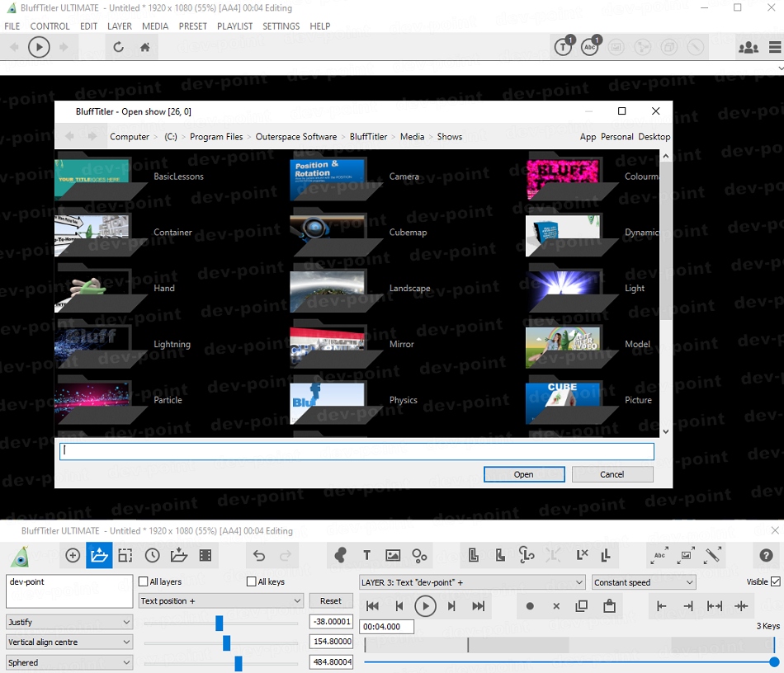Viewport: 784px width, 673px height.
Task: Enable the All keys checkbox
Action: pyautogui.click(x=252, y=581)
